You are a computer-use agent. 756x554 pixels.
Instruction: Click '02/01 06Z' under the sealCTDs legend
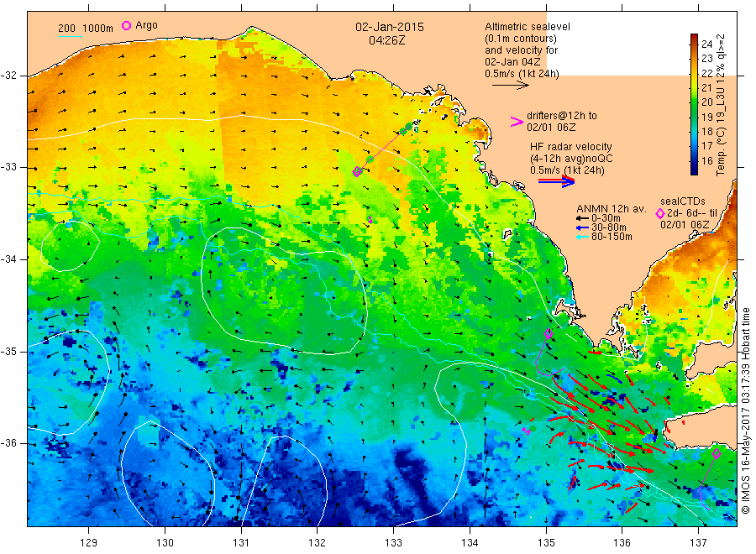pyautogui.click(x=685, y=225)
